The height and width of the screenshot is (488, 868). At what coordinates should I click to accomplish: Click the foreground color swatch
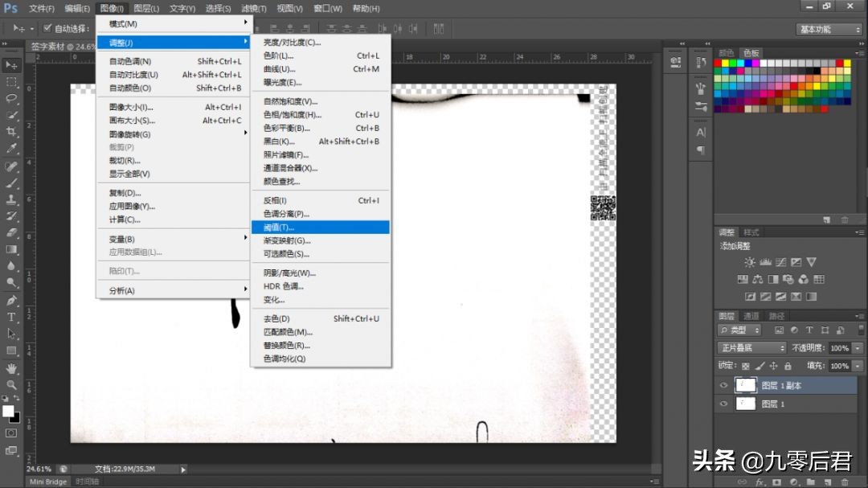click(9, 410)
